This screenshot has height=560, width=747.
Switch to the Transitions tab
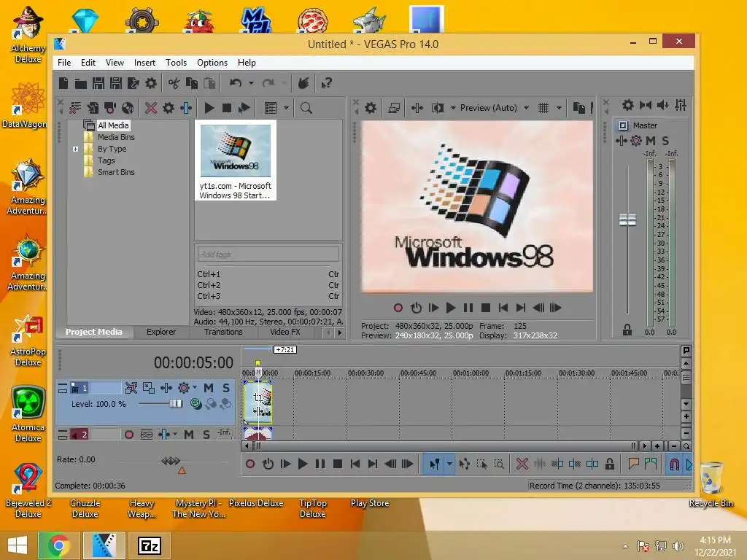tap(223, 332)
